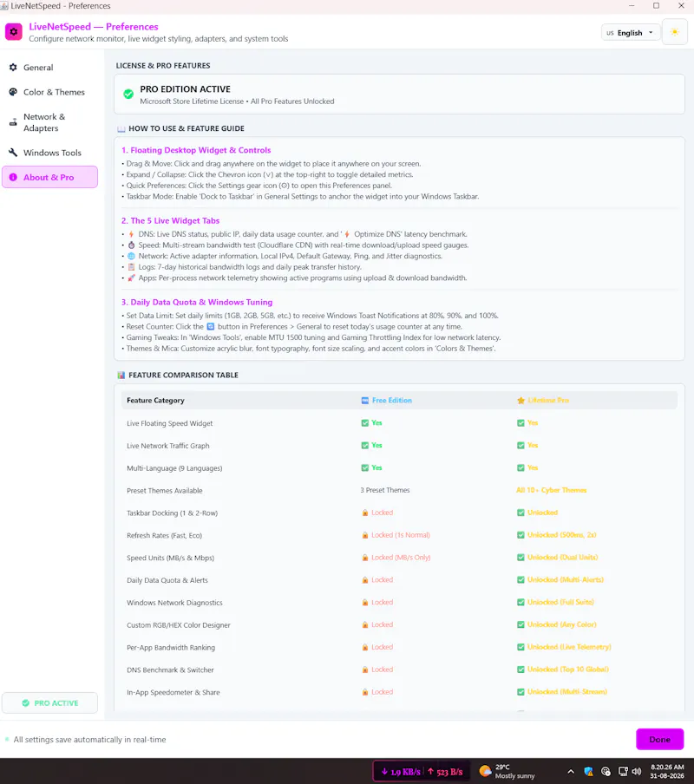Click the Logs calendar icon in guide
This screenshot has width=694, height=784.
[131, 267]
